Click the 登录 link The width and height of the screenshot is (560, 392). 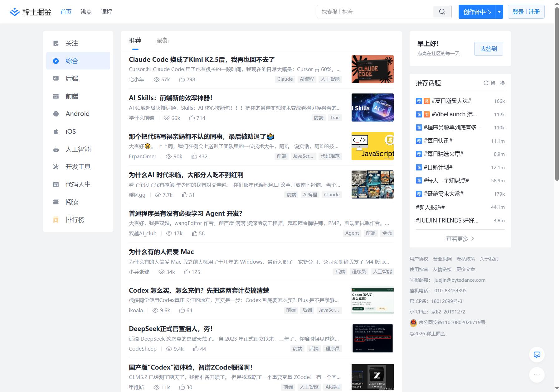click(518, 12)
